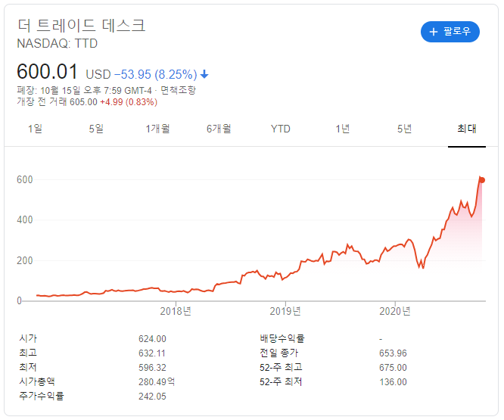Click the 전일 종가 label

[x=279, y=353]
